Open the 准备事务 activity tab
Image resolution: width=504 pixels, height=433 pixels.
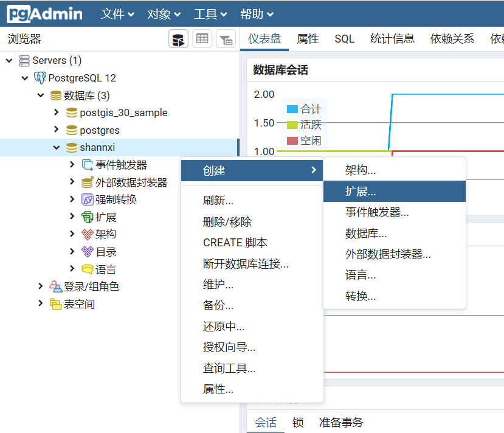[x=341, y=422]
